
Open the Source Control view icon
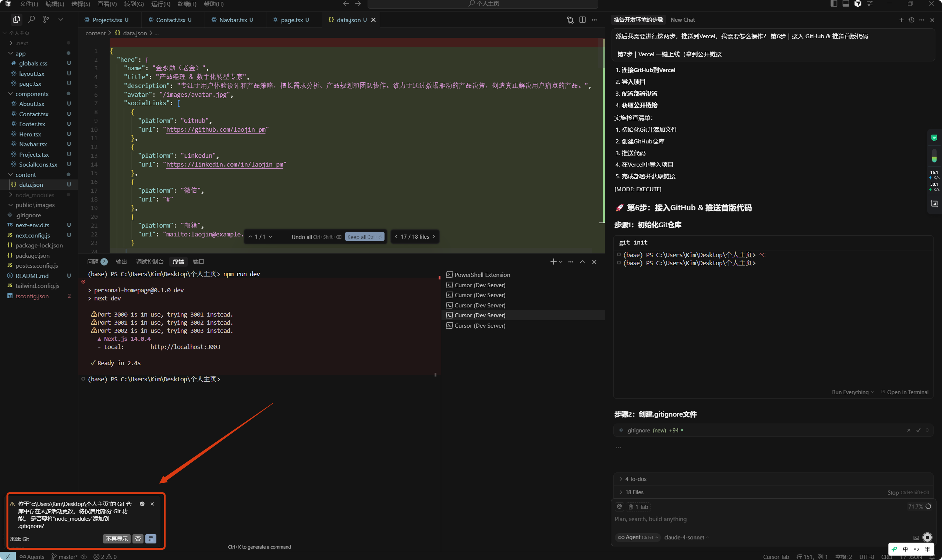[46, 19]
